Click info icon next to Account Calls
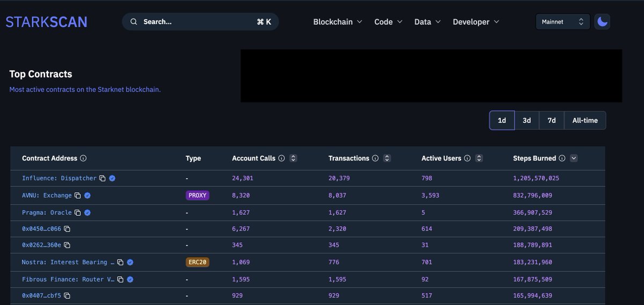This screenshot has height=305, width=644. 281,158
